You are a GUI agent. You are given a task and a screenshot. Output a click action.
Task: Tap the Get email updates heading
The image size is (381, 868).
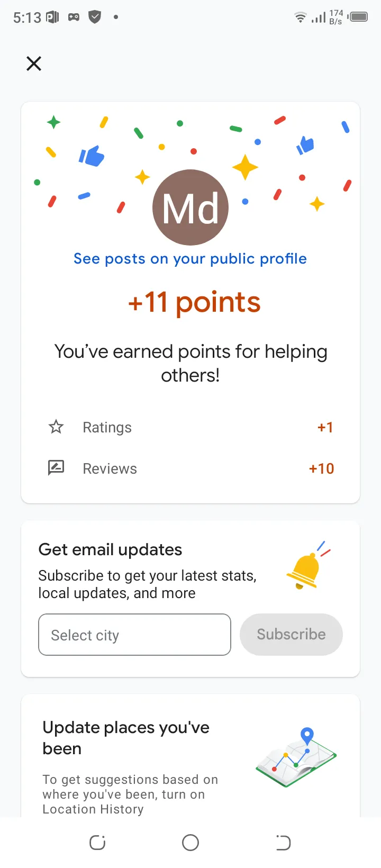point(110,550)
